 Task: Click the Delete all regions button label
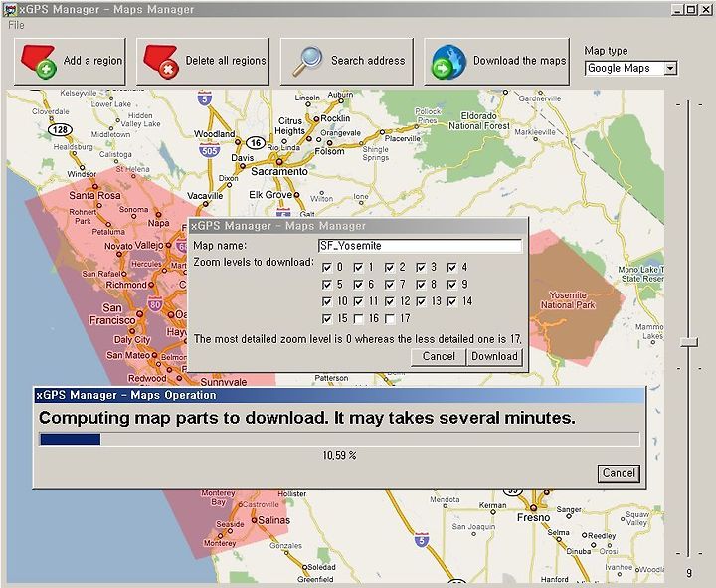click(226, 61)
